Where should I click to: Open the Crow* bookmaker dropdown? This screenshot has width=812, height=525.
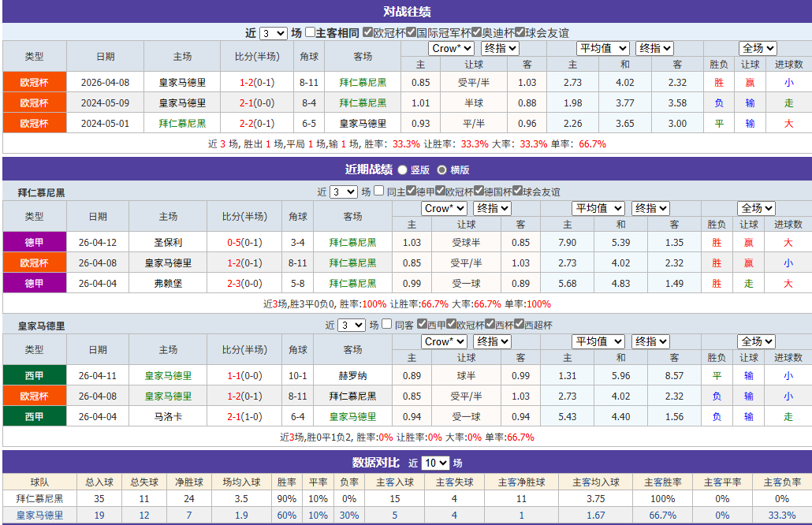click(451, 48)
